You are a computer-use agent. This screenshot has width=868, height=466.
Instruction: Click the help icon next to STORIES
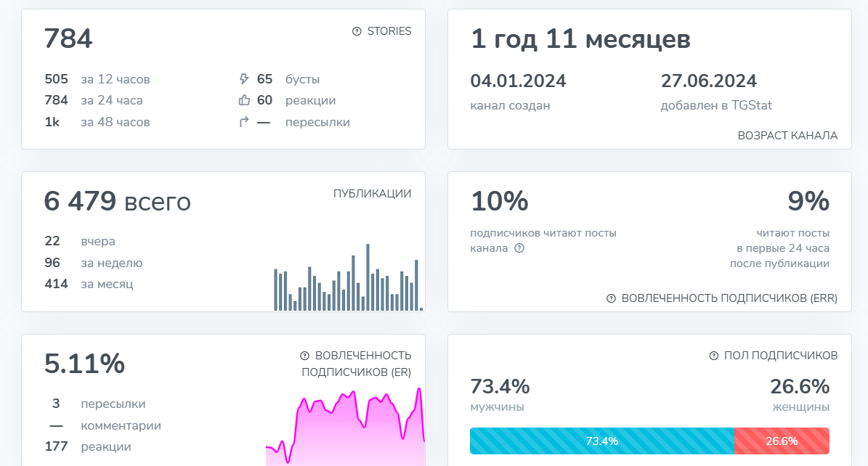[357, 31]
